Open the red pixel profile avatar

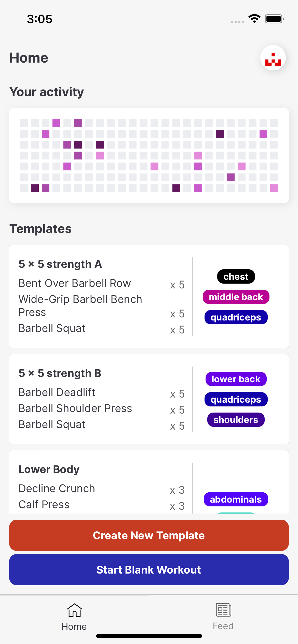point(273,58)
